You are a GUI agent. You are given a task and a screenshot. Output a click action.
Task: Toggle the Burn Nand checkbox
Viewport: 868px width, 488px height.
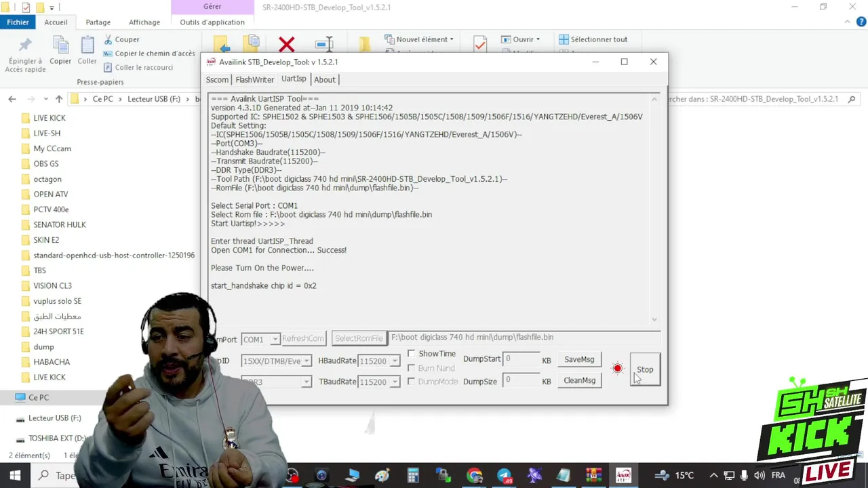pyautogui.click(x=412, y=368)
